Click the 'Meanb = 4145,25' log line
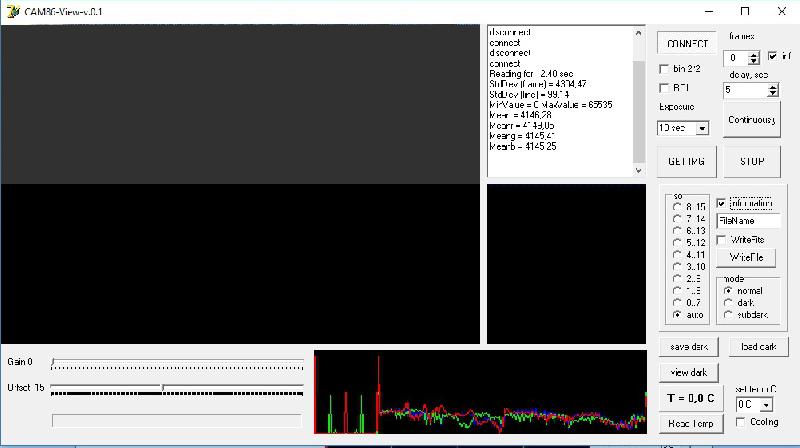Screen dimensions: 800x448 523,147
